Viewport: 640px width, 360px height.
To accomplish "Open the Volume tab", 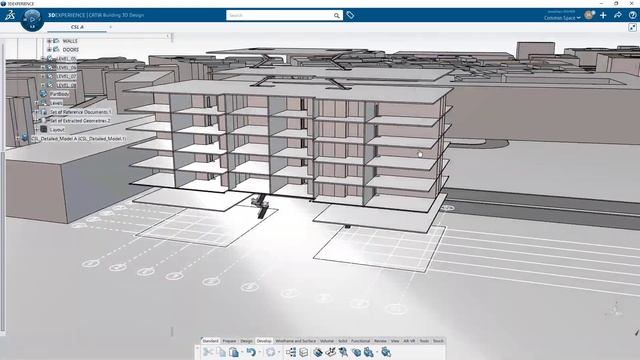I will click(x=327, y=341).
